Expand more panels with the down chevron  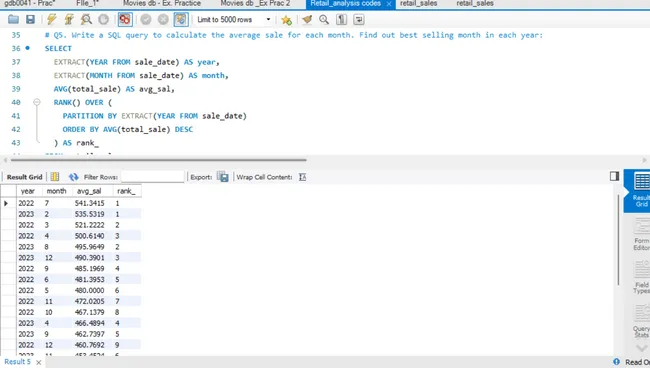pos(642,348)
